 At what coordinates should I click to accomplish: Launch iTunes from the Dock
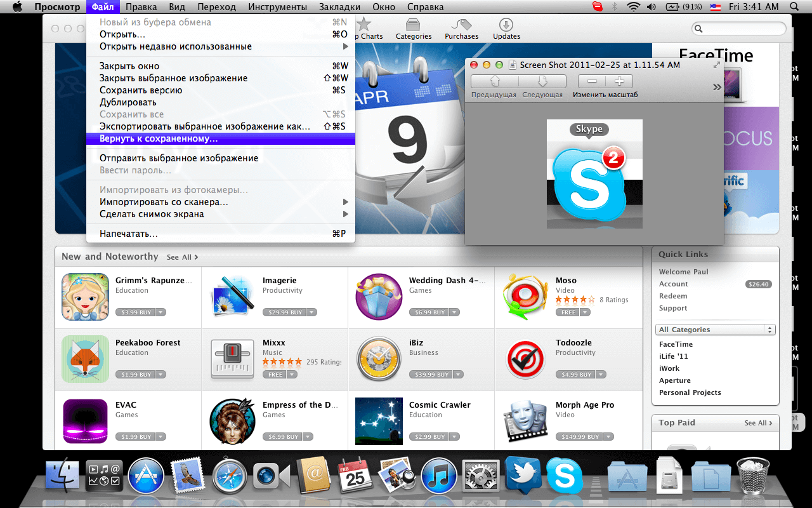[x=439, y=477]
